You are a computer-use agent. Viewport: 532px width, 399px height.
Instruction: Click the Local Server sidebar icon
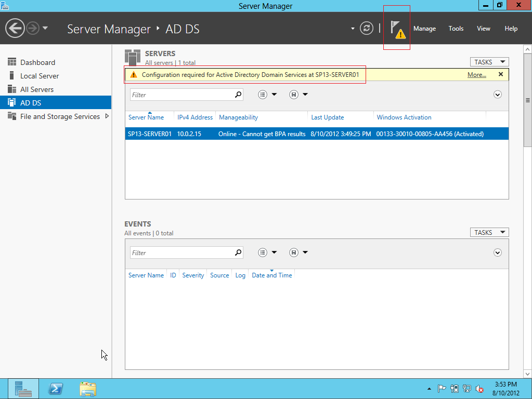click(12, 76)
